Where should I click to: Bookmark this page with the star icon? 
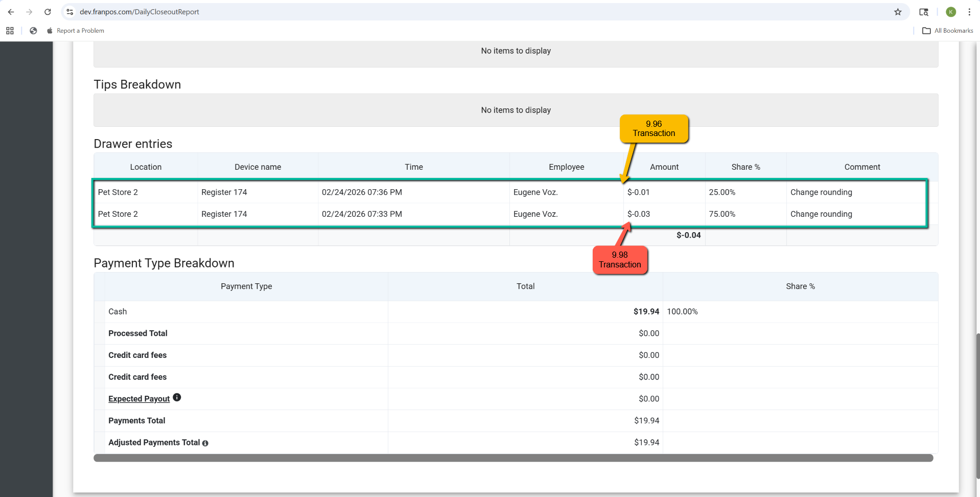pyautogui.click(x=898, y=12)
